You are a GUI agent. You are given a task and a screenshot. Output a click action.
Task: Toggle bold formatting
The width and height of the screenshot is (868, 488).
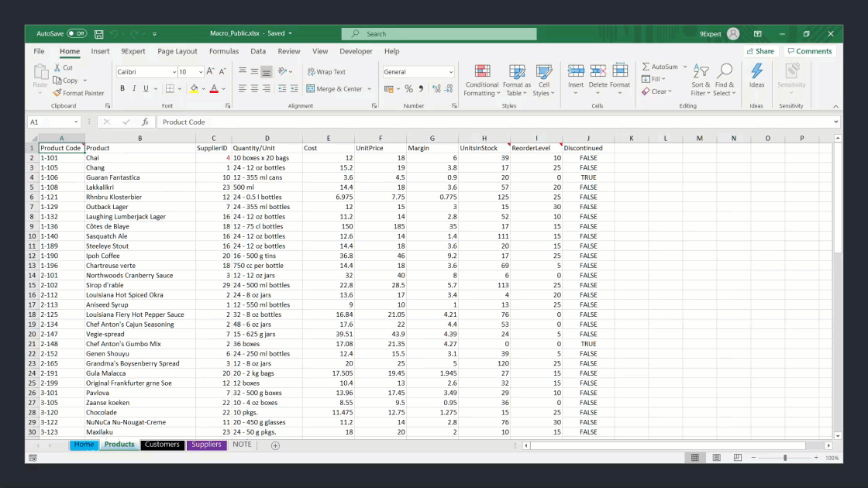(x=124, y=88)
